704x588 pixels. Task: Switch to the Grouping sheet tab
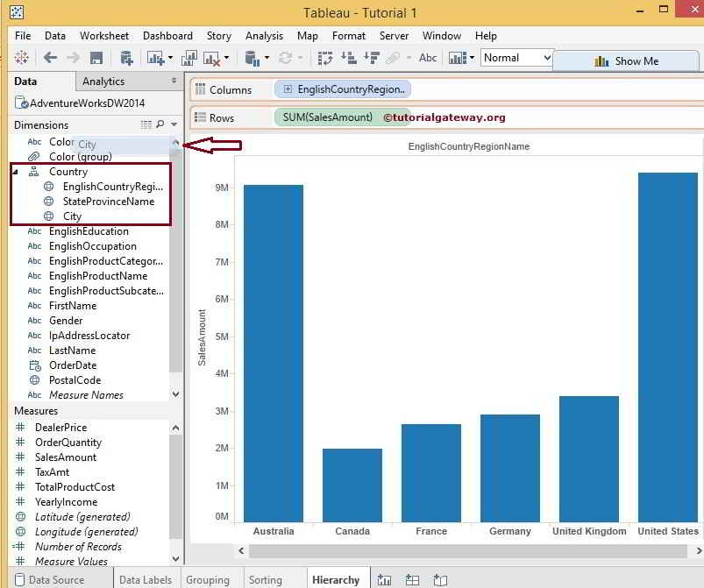coord(207,579)
